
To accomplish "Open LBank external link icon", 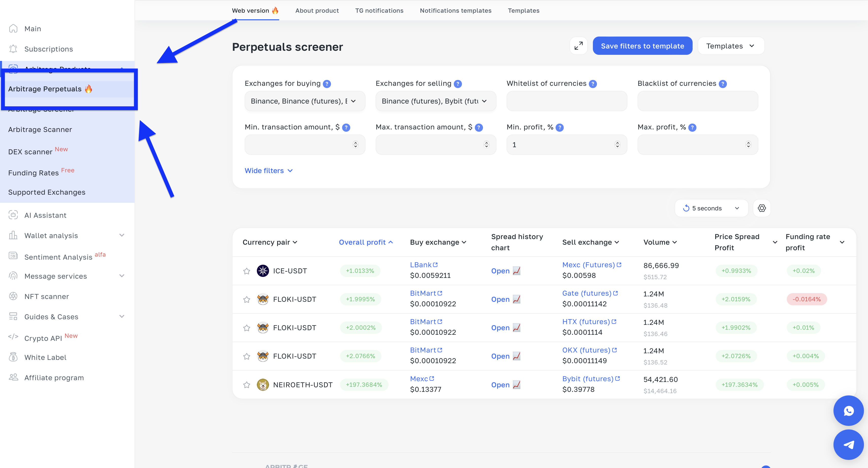I will pos(435,265).
